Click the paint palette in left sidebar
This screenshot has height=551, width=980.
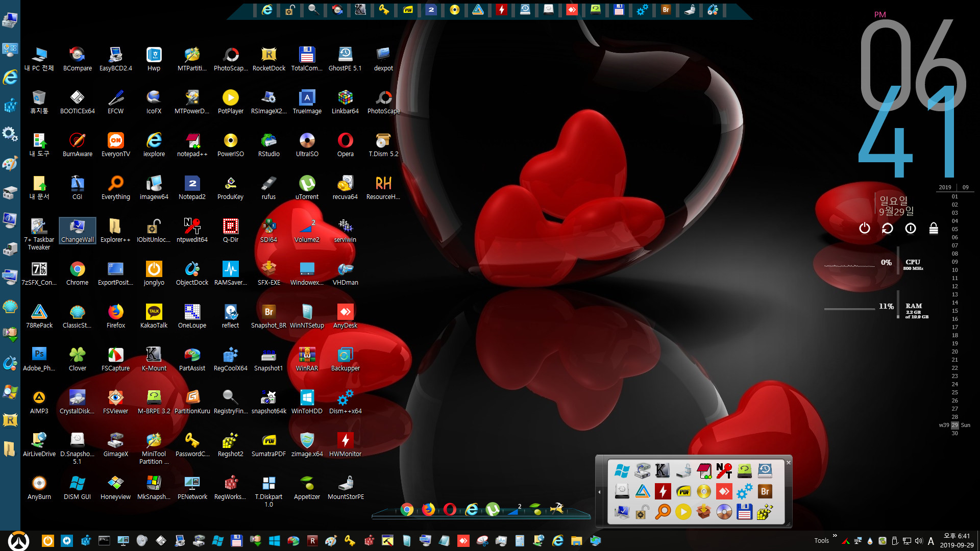click(x=10, y=163)
